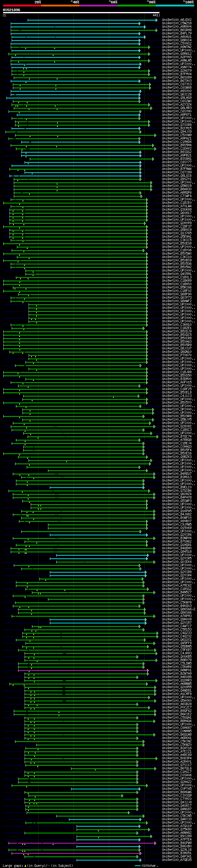197x868 pixels.
Task: Click the orange ~40% identity legend segment
Action: click(x=60, y=6)
